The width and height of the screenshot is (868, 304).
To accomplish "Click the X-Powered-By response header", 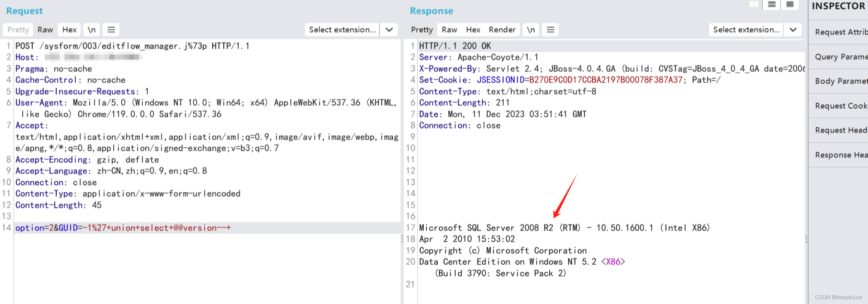I will click(x=611, y=69).
